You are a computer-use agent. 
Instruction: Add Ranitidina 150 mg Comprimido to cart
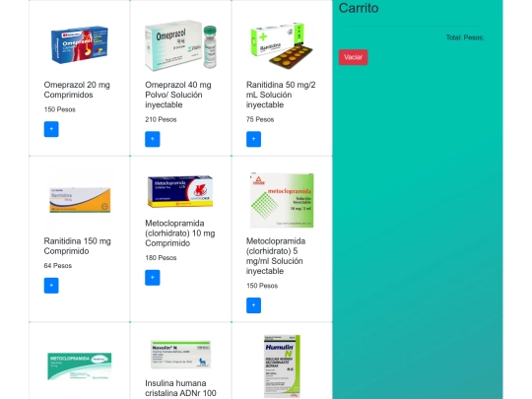(x=51, y=286)
